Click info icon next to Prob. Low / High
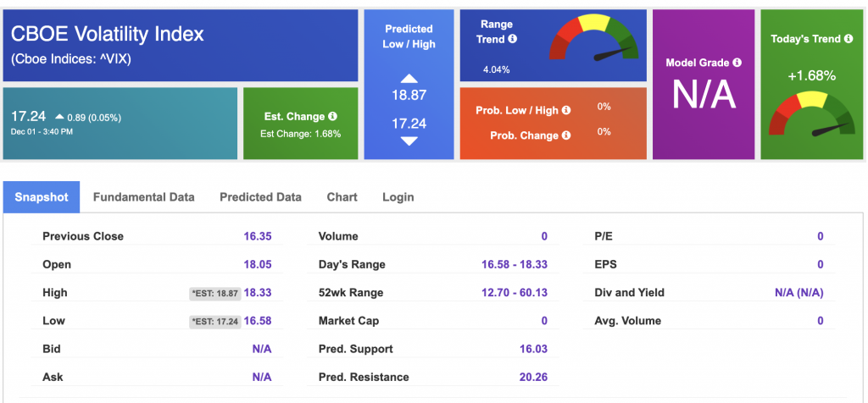The height and width of the screenshot is (403, 868). 565,110
